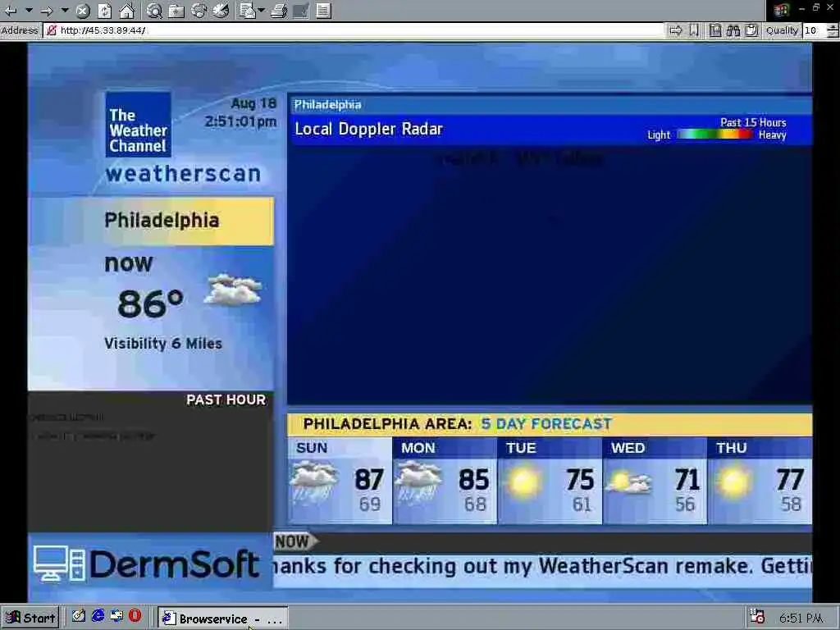840x630 pixels.
Task: Click the Visibility 6 Miles text
Action: point(163,344)
